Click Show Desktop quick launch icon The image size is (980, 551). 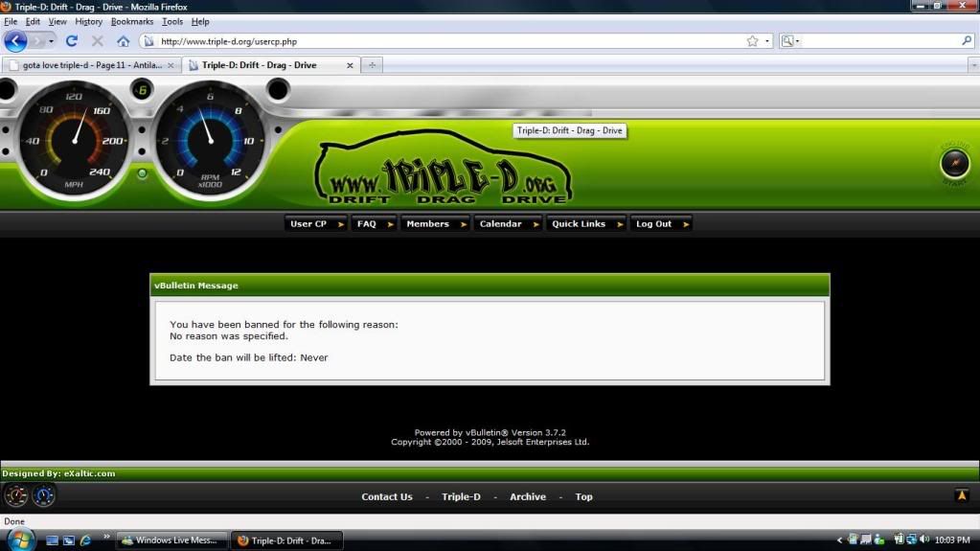click(52, 540)
